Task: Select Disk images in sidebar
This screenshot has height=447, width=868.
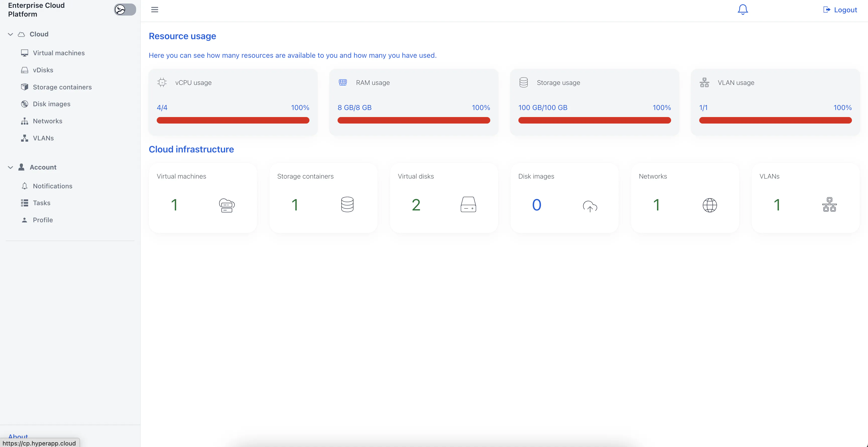Action: coord(51,104)
